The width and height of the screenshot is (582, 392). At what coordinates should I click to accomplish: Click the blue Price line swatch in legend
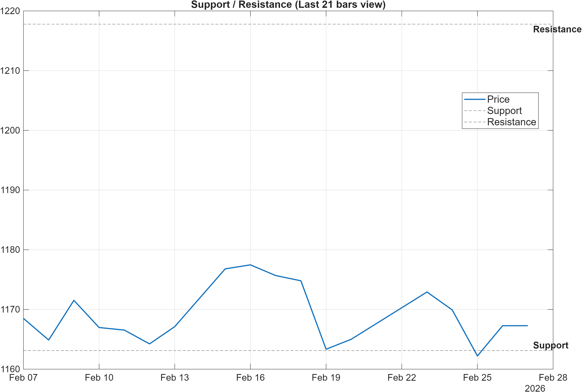474,99
